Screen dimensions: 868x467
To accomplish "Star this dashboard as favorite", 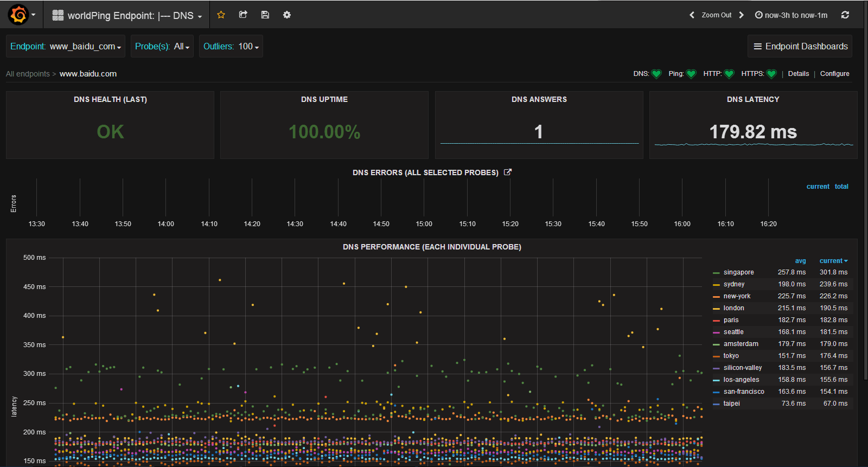I will [221, 15].
